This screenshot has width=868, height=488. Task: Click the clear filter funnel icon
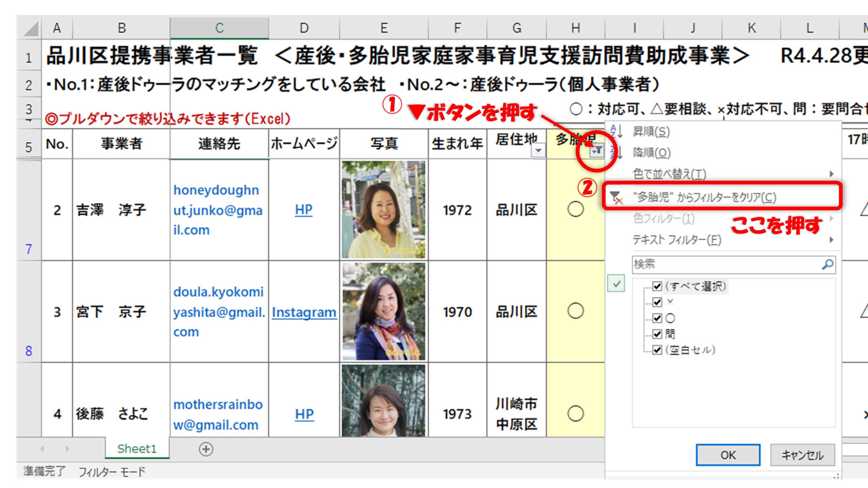[x=616, y=197]
